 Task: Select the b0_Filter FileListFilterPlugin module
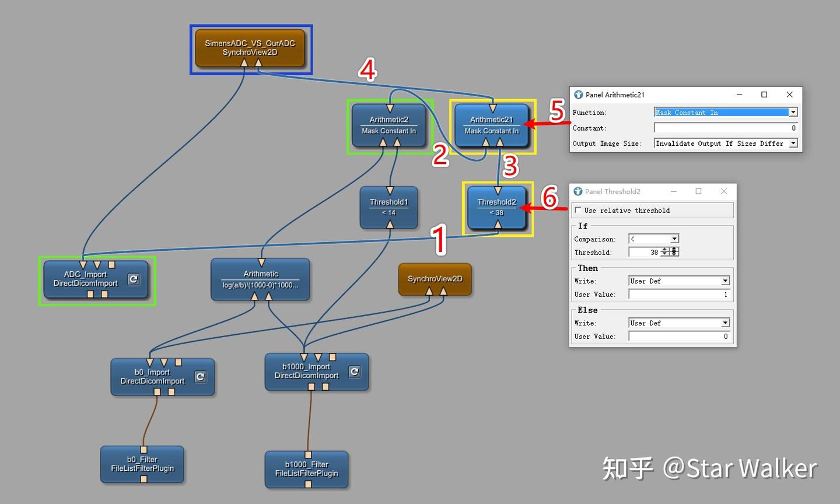[x=142, y=464]
